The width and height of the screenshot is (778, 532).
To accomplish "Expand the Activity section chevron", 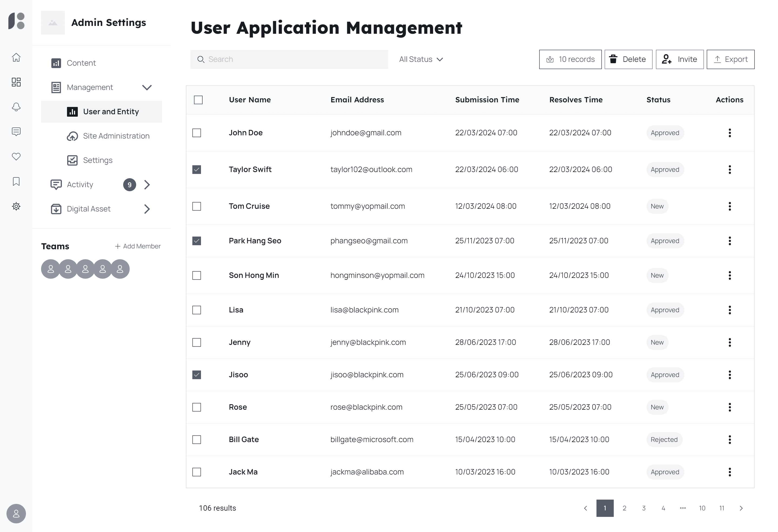I will (147, 185).
